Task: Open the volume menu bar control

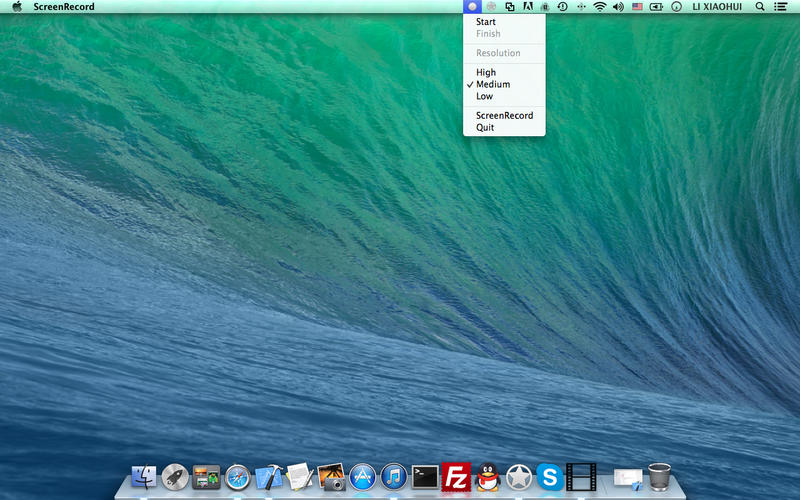Action: 618,6
